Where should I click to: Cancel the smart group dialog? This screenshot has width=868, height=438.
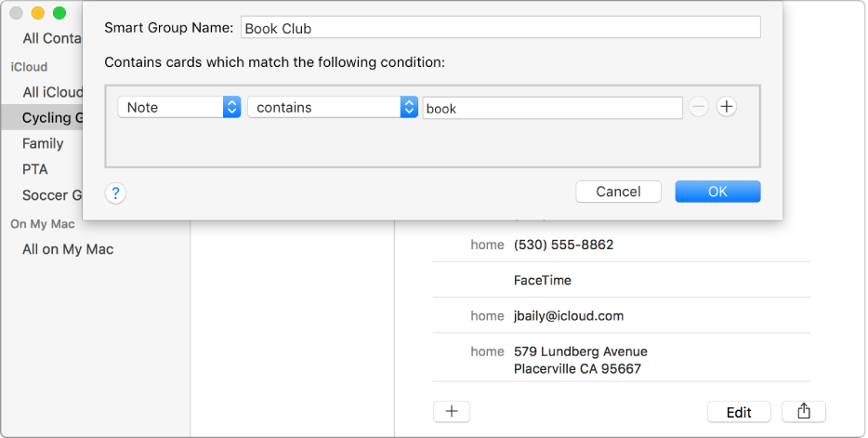click(x=618, y=192)
